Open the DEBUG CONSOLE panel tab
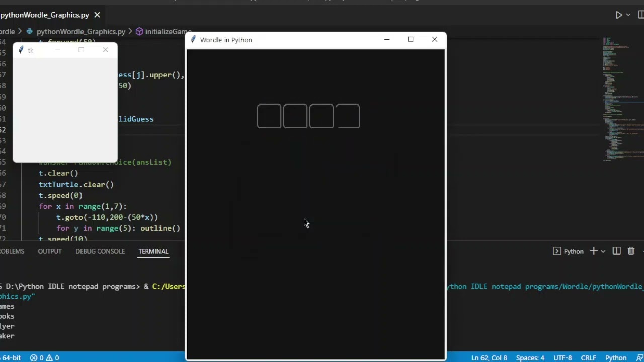The width and height of the screenshot is (644, 362). tap(100, 251)
